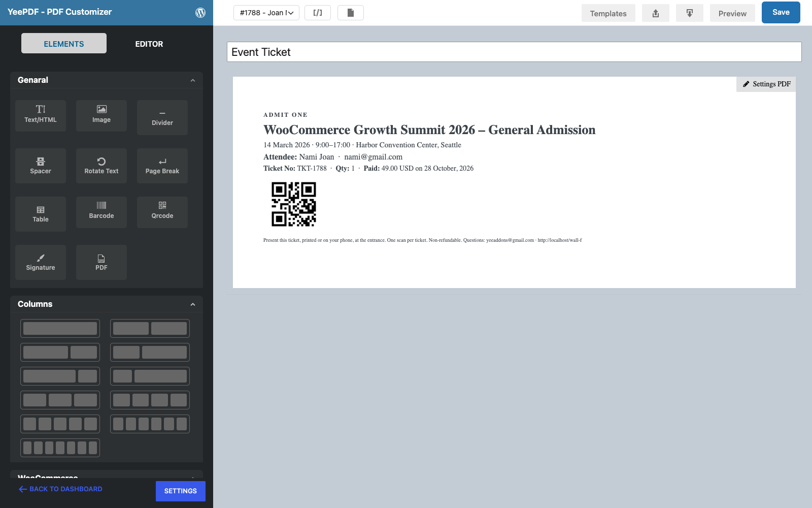Add a Signature element
This screenshot has width=812, height=508.
[x=41, y=262]
